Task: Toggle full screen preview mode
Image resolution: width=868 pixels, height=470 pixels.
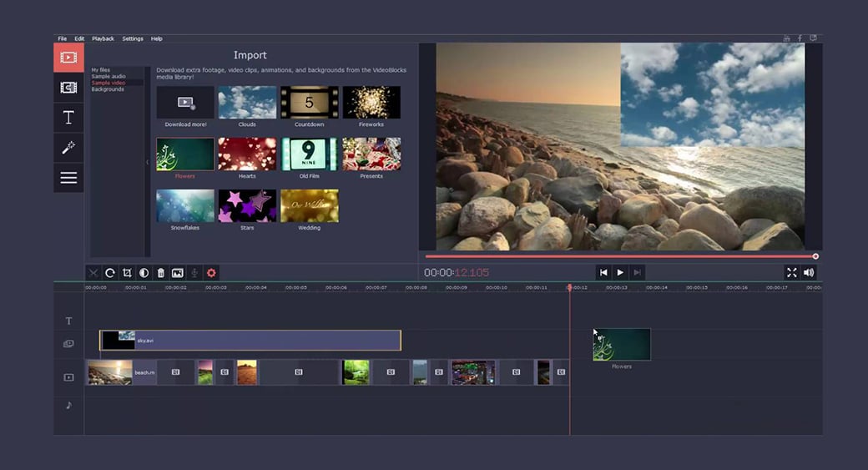Action: (x=791, y=273)
